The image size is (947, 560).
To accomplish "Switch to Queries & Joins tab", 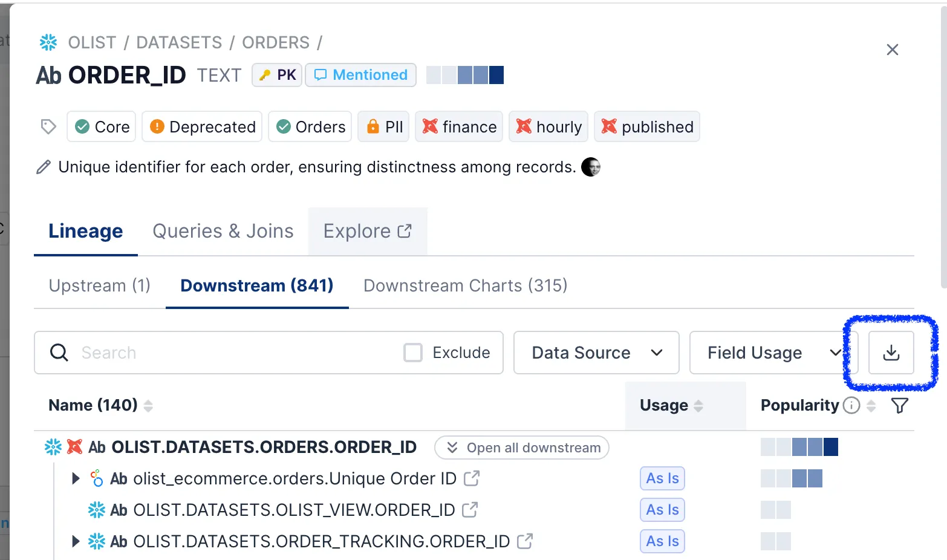I will [223, 231].
